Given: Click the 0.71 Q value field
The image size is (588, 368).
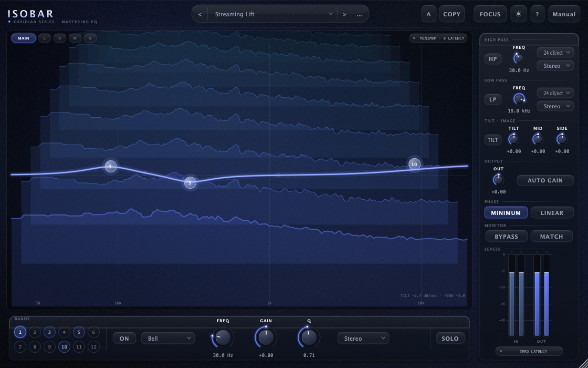Looking at the screenshot, I should click(x=309, y=355).
